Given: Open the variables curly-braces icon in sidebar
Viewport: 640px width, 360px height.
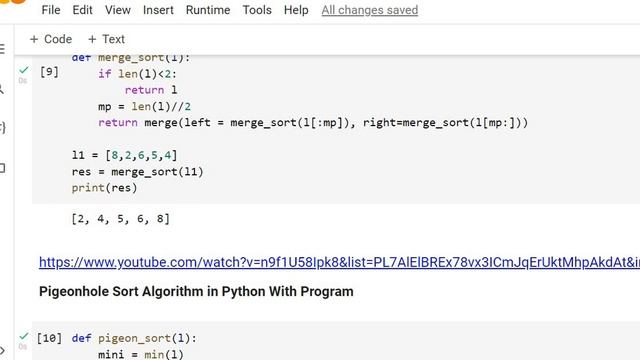Looking at the screenshot, I should (2, 128).
